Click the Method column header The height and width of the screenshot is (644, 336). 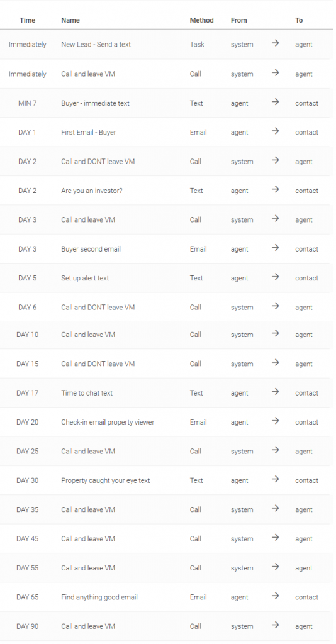[x=202, y=20]
